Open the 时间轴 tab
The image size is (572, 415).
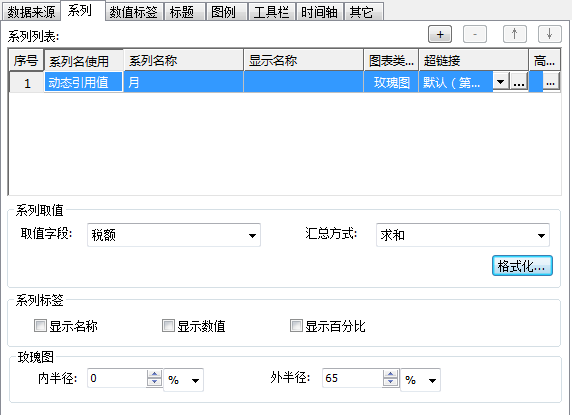click(319, 12)
